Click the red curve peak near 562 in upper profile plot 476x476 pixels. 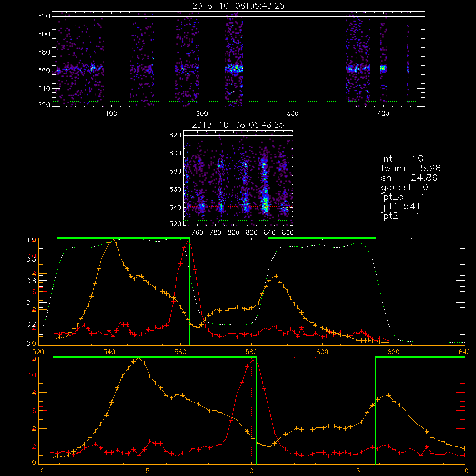click(x=188, y=242)
